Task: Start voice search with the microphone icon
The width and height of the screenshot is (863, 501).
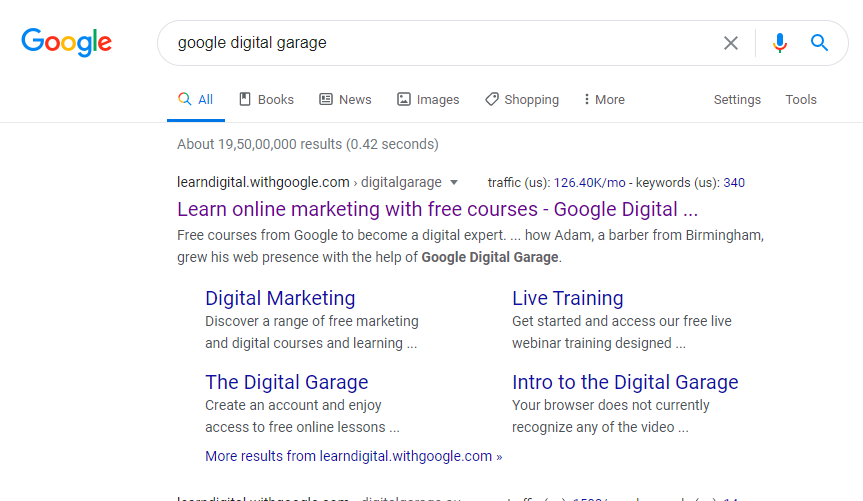Action: [779, 43]
